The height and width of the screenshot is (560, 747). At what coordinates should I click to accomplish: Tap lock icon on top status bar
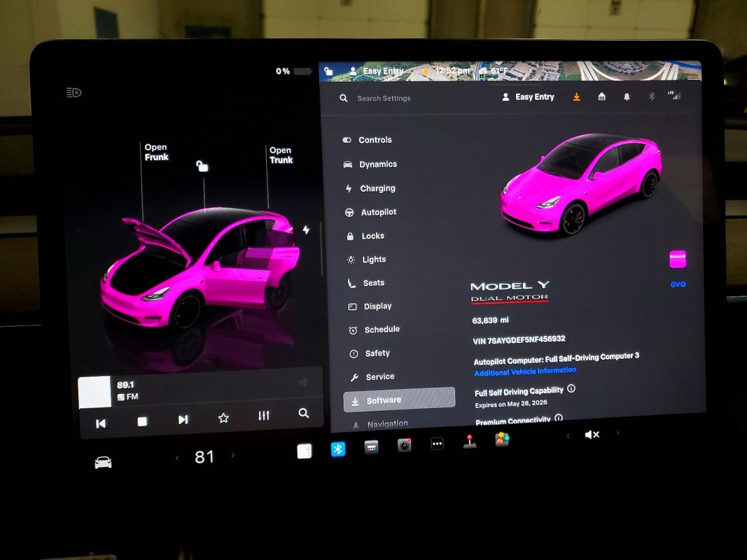(x=329, y=71)
